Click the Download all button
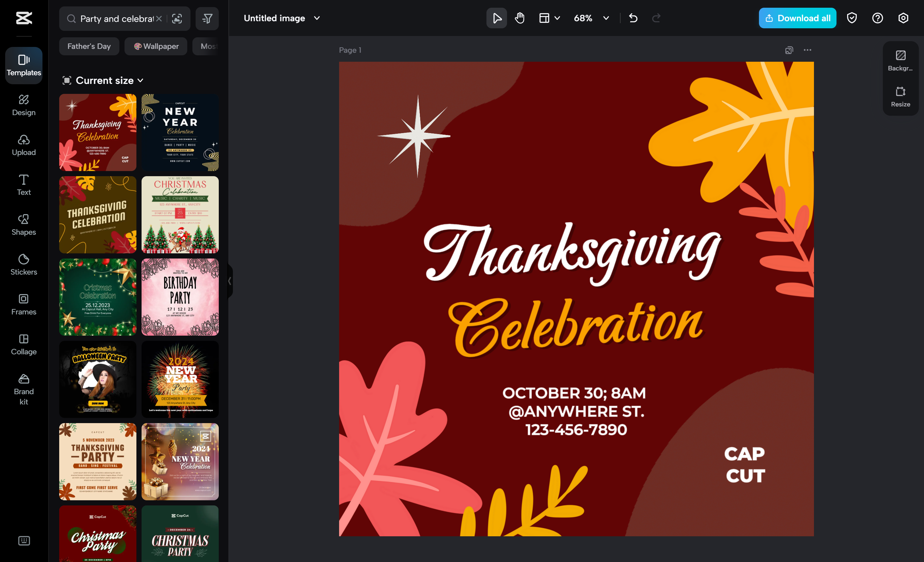Viewport: 924px width, 562px height. (797, 18)
